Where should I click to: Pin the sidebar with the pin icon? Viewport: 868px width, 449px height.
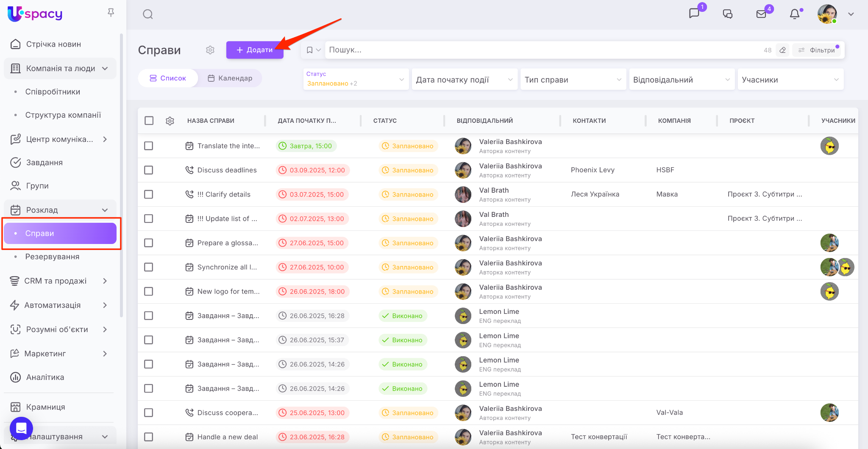pos(111,13)
